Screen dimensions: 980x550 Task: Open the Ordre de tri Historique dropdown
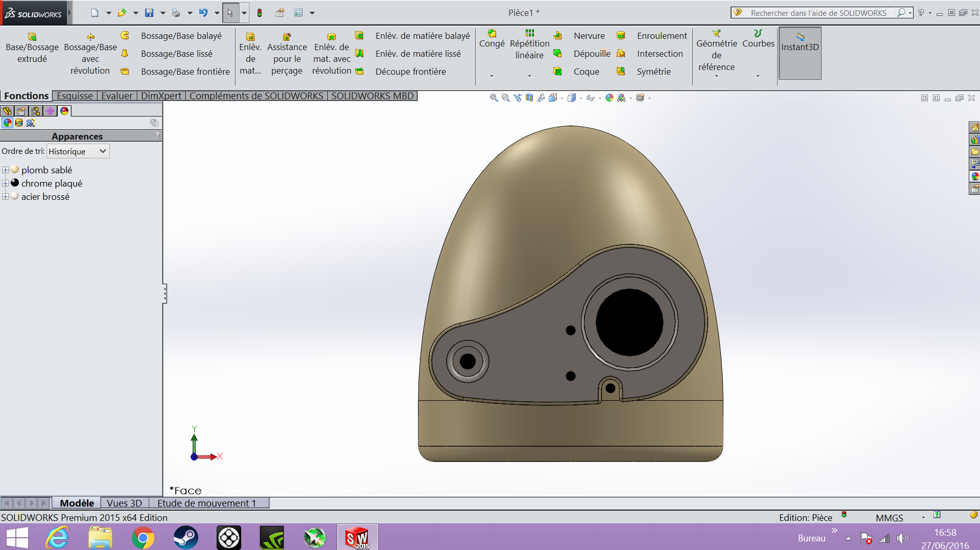coord(78,151)
